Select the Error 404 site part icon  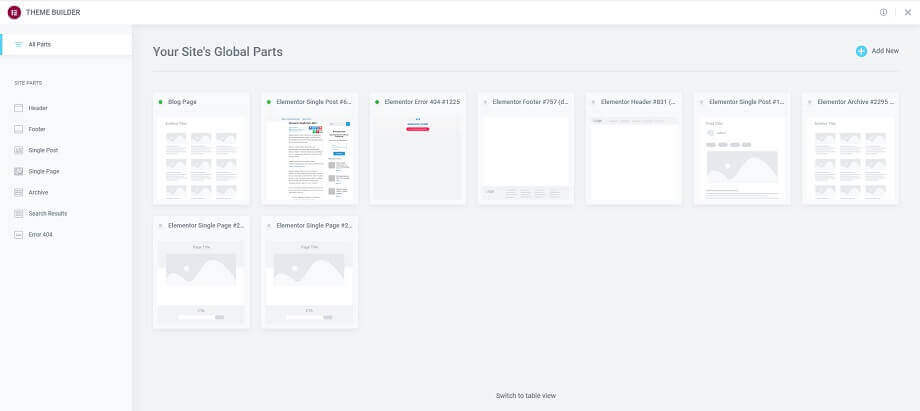coord(18,235)
